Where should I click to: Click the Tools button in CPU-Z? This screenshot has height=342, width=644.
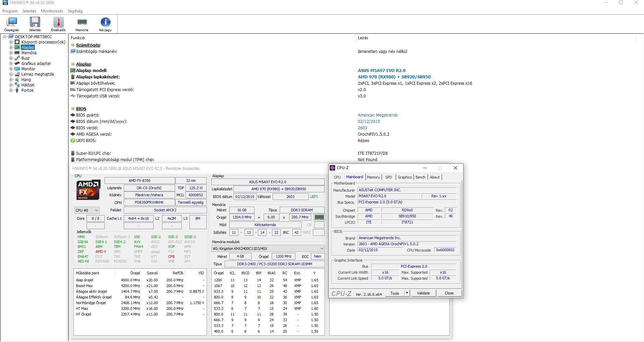click(395, 293)
